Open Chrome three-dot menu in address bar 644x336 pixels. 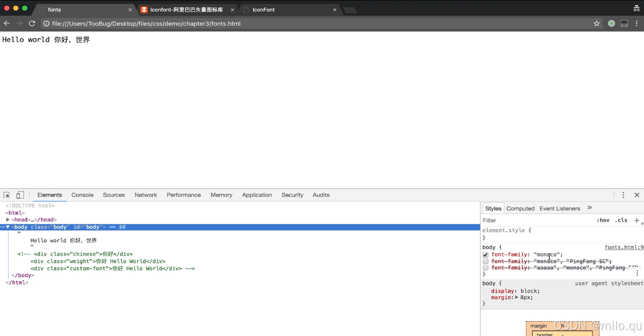tap(637, 23)
